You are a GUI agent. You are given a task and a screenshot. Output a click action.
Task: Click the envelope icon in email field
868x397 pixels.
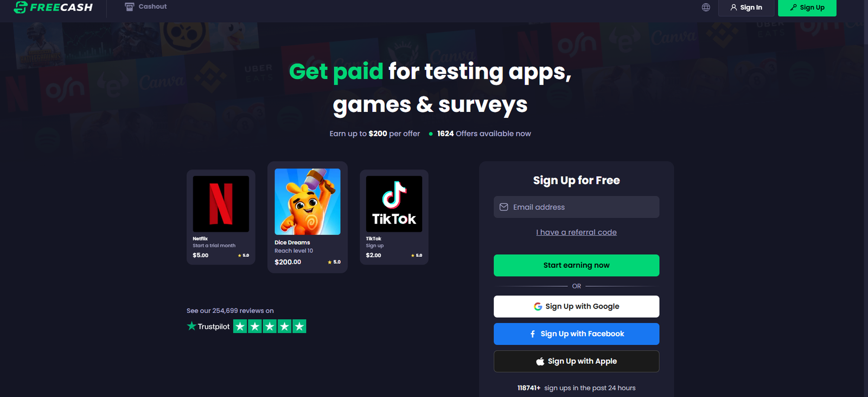(503, 207)
